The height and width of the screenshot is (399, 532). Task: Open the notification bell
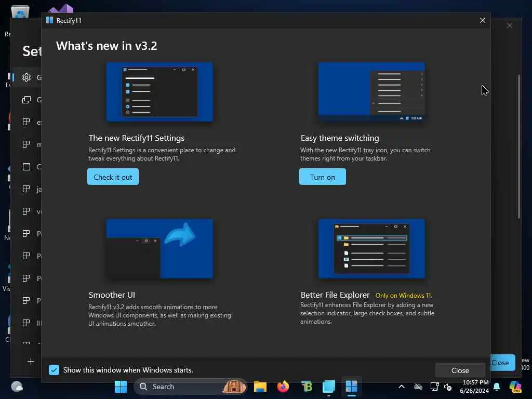click(x=497, y=387)
